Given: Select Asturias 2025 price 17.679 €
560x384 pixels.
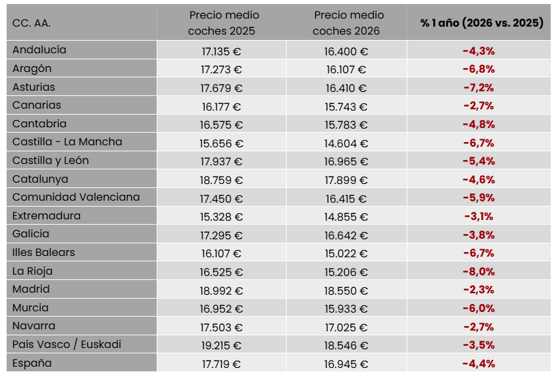Looking at the screenshot, I should pos(221,88).
